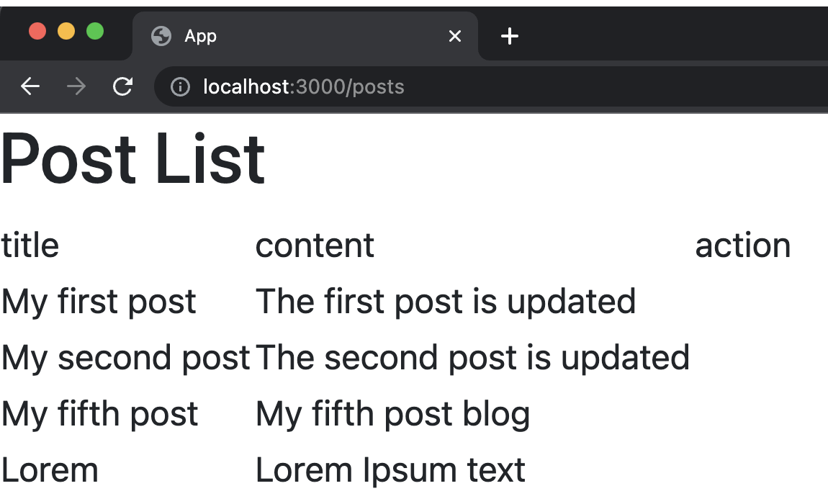Select the Lorem Ipsum text cell
Image resolution: width=828 pixels, height=504 pixels.
390,470
